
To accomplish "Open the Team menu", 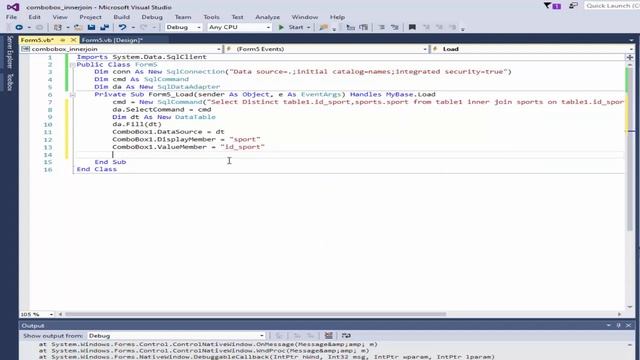I will pos(183,17).
